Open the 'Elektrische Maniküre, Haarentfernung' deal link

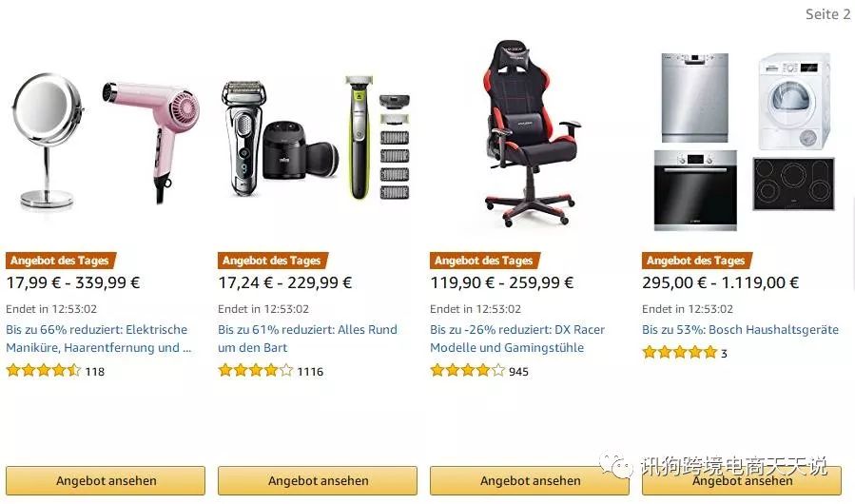coord(99,339)
